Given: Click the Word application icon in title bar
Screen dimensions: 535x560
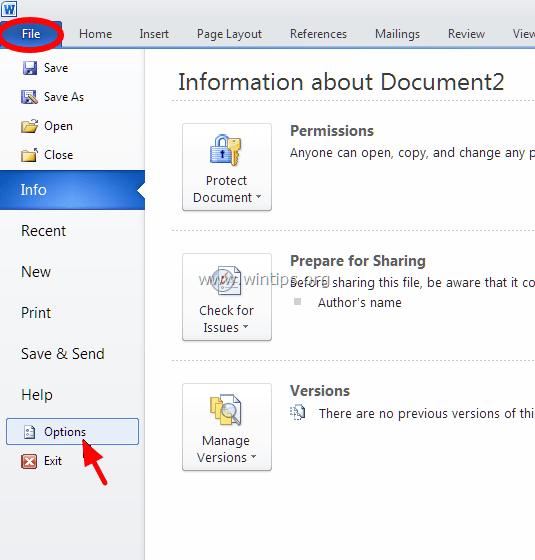Looking at the screenshot, I should click(x=9, y=9).
